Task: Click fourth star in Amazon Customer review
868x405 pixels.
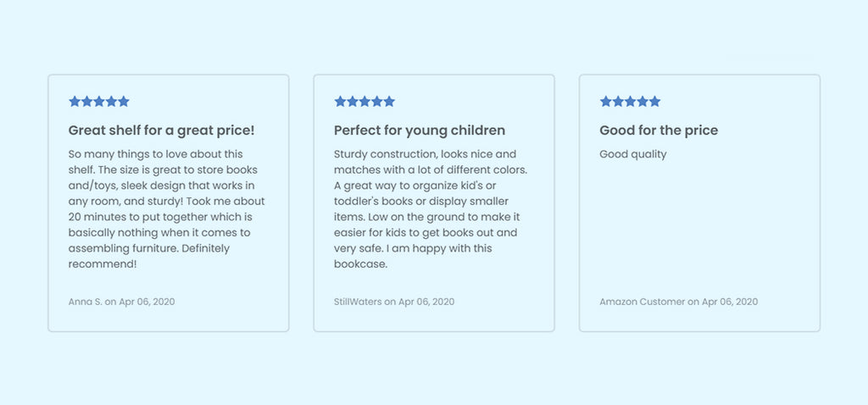Action: (643, 102)
